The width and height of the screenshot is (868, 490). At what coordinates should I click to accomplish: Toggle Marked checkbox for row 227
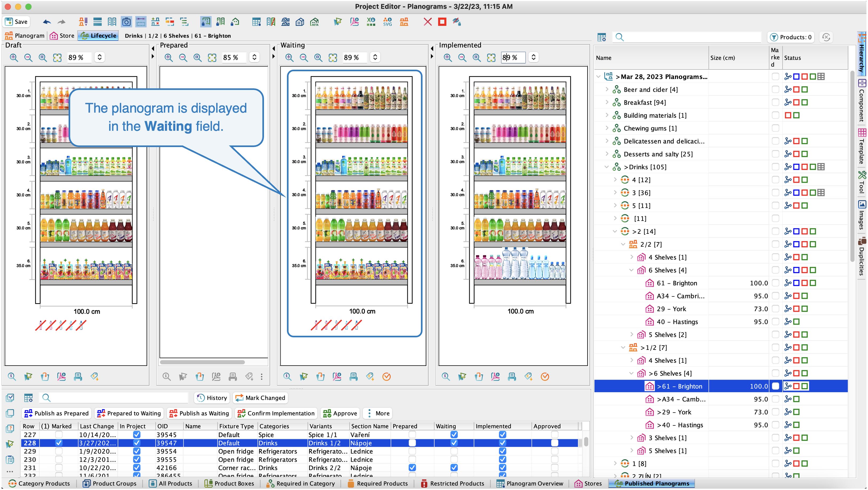(59, 434)
